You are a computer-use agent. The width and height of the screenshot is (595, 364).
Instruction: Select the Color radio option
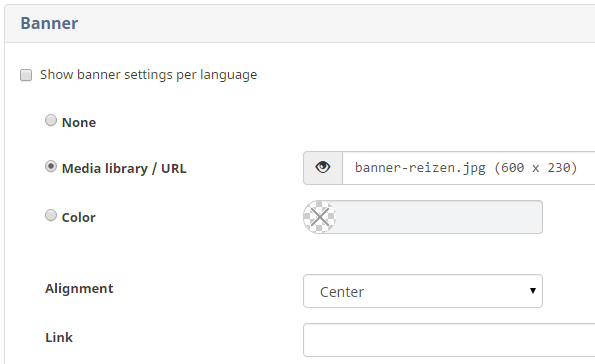click(x=51, y=216)
